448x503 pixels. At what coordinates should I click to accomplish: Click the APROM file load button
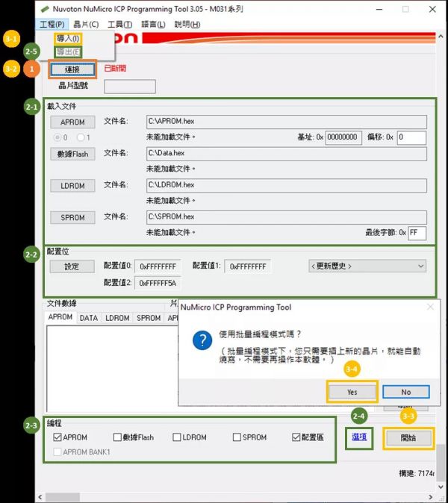tap(72, 122)
